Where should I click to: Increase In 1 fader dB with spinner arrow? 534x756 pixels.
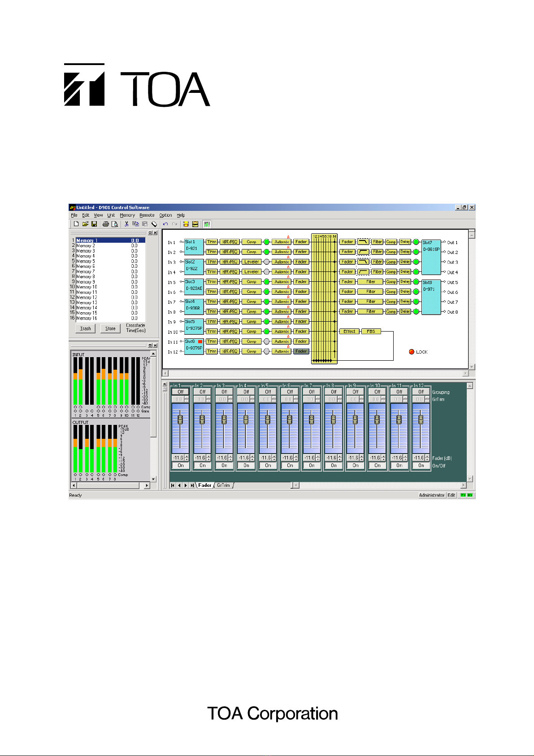pyautogui.click(x=187, y=456)
